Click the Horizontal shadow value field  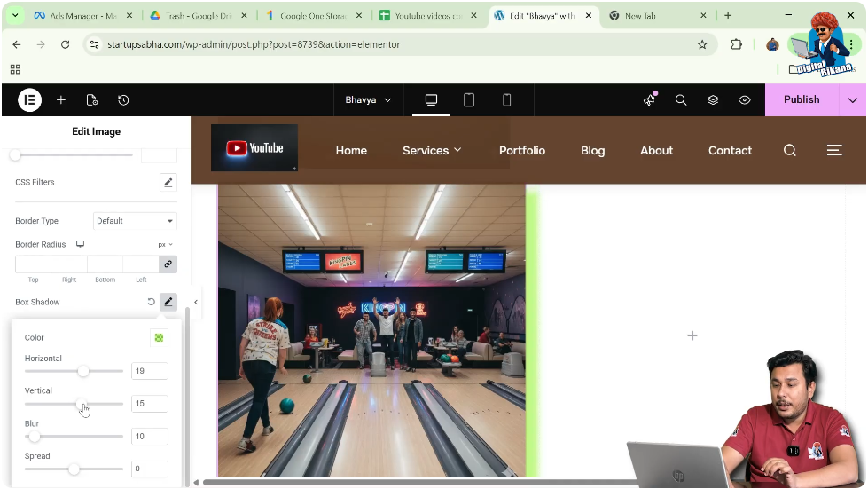pos(149,371)
